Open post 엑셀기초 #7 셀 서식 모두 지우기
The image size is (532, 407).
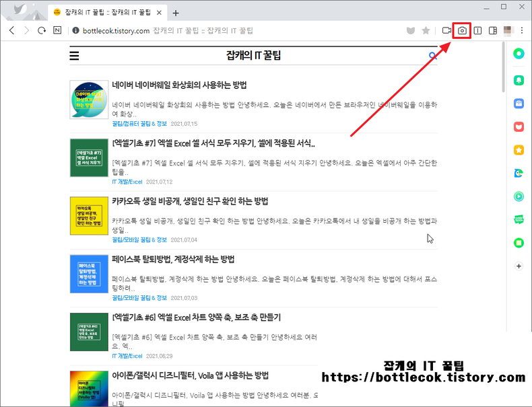213,143
